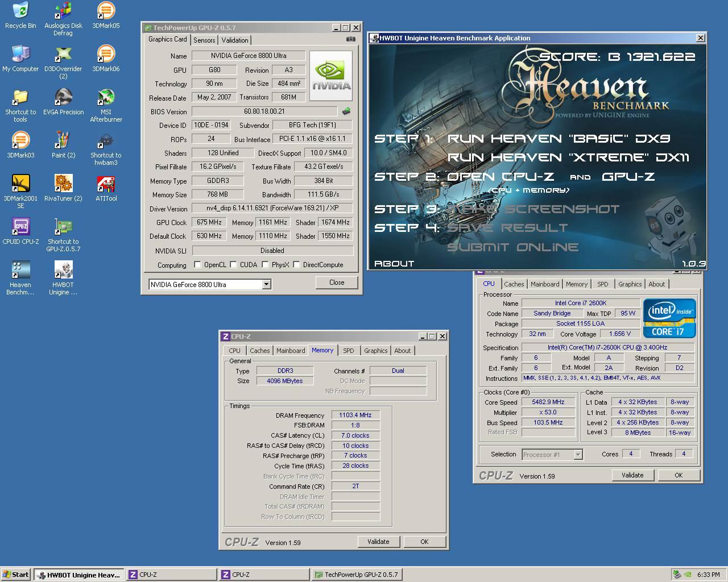This screenshot has height=582, width=728.
Task: Click the Intel Core i7 logo in CPU-Z
Action: pos(669,318)
